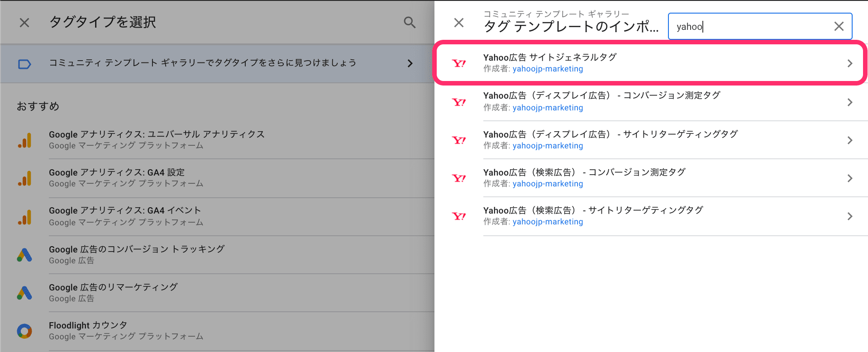868x352 pixels.
Task: Click Yahoo logo of サイトジェネラルタグ
Action: (x=459, y=63)
